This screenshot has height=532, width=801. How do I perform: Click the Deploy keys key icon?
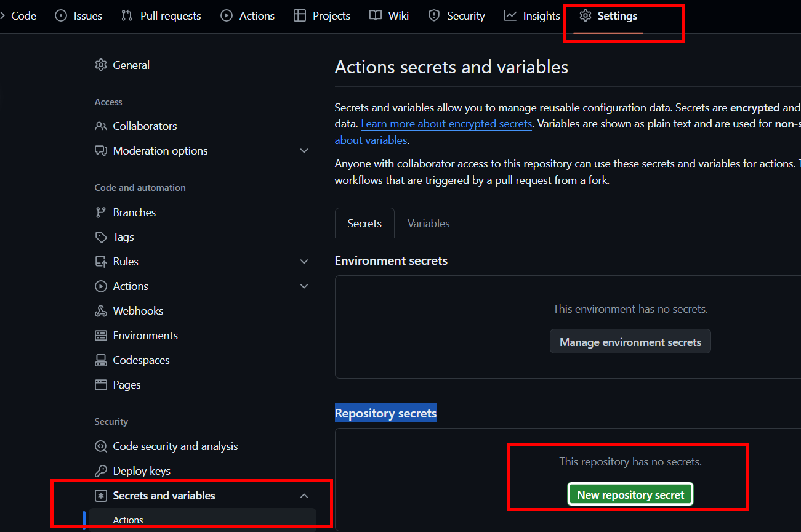[x=101, y=471]
